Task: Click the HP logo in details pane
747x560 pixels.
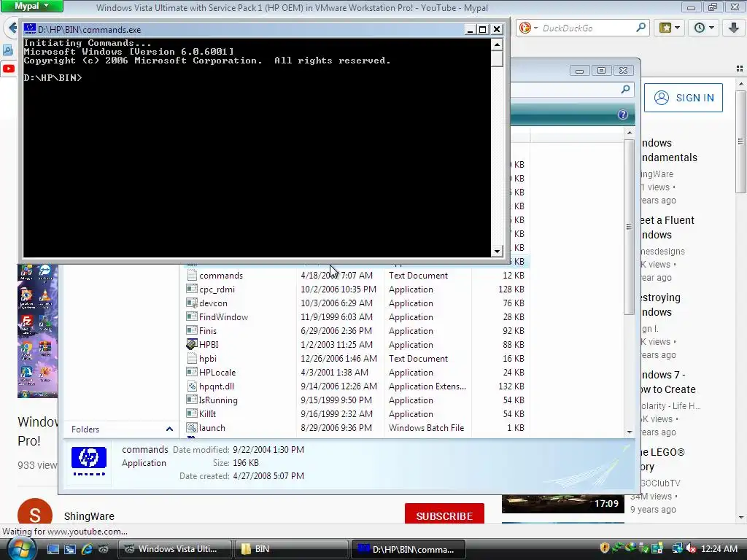Action: tap(88, 461)
